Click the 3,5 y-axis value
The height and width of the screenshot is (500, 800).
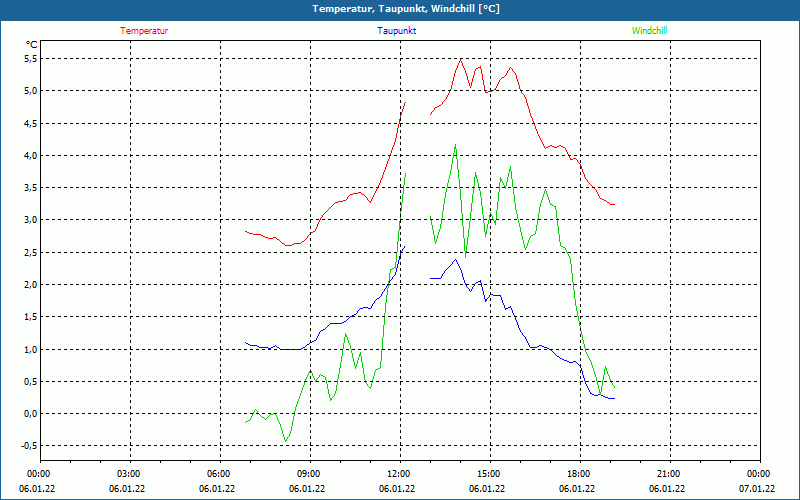[x=31, y=188]
